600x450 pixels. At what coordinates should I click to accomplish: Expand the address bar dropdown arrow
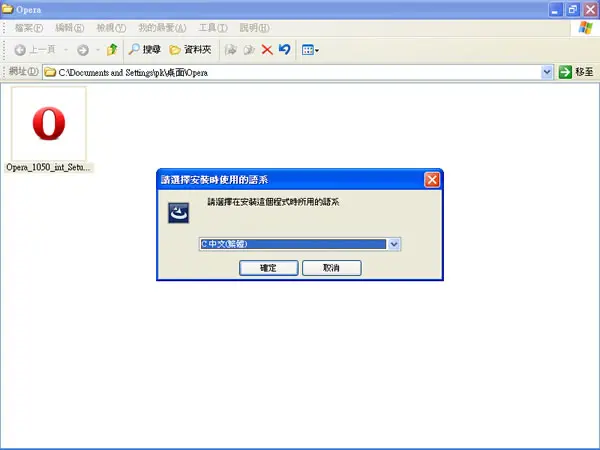pyautogui.click(x=547, y=72)
